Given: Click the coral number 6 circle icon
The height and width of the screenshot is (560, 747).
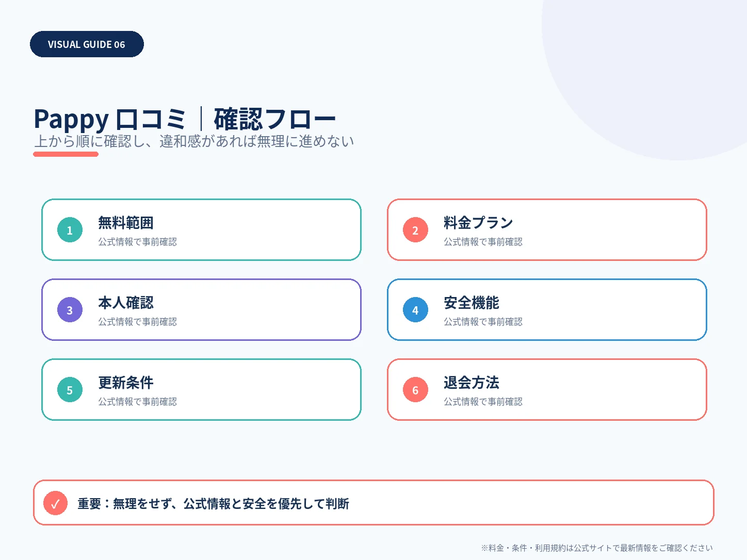Looking at the screenshot, I should pos(415,390).
